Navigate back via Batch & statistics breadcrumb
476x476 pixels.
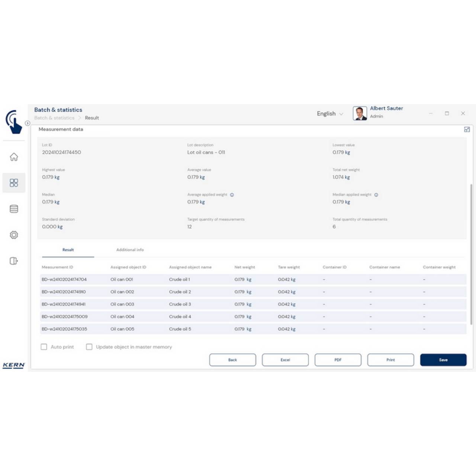[54, 118]
